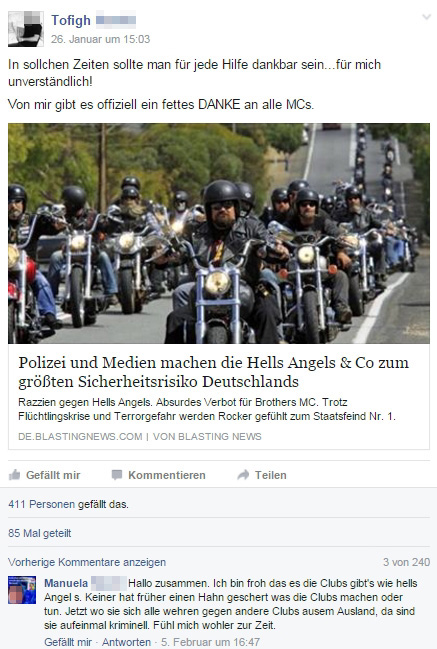Like Manuela's comment via Gefällt mir

tap(68, 642)
